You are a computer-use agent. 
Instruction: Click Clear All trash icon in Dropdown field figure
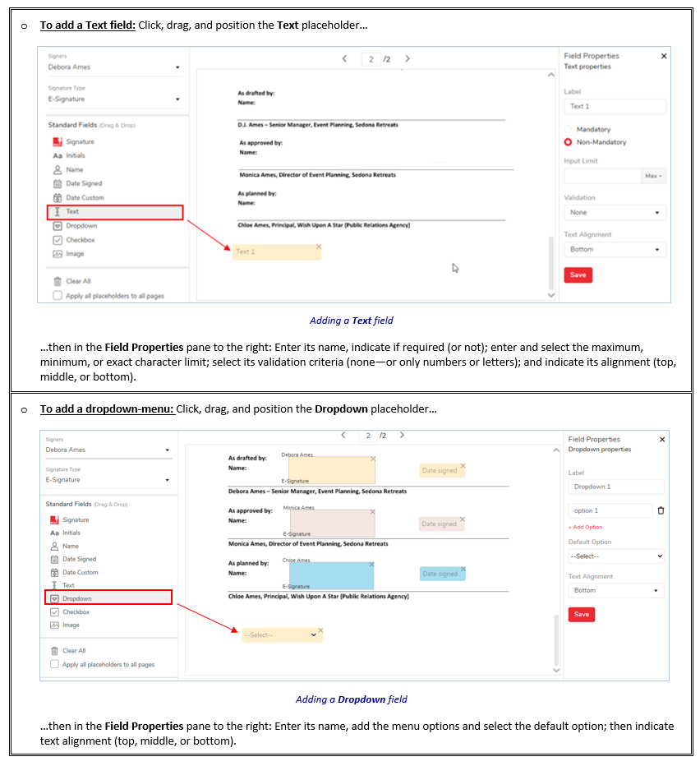pos(54,651)
